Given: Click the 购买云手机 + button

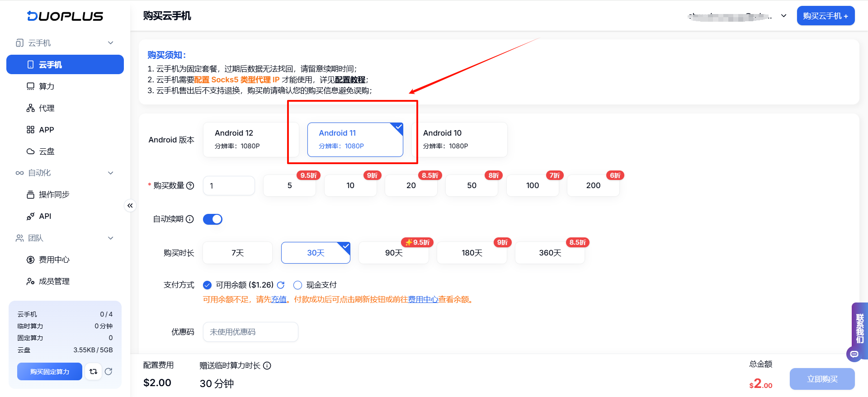Looking at the screenshot, I should [826, 16].
